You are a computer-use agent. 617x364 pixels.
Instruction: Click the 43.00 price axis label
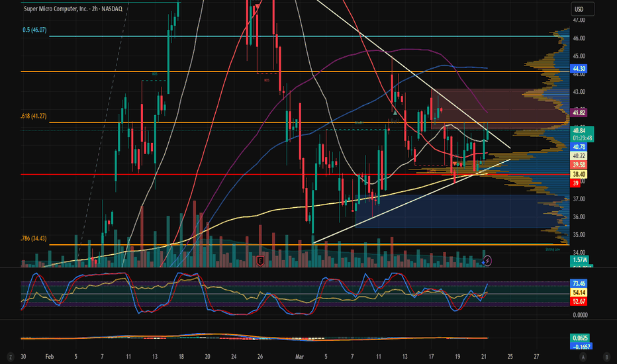(x=579, y=92)
